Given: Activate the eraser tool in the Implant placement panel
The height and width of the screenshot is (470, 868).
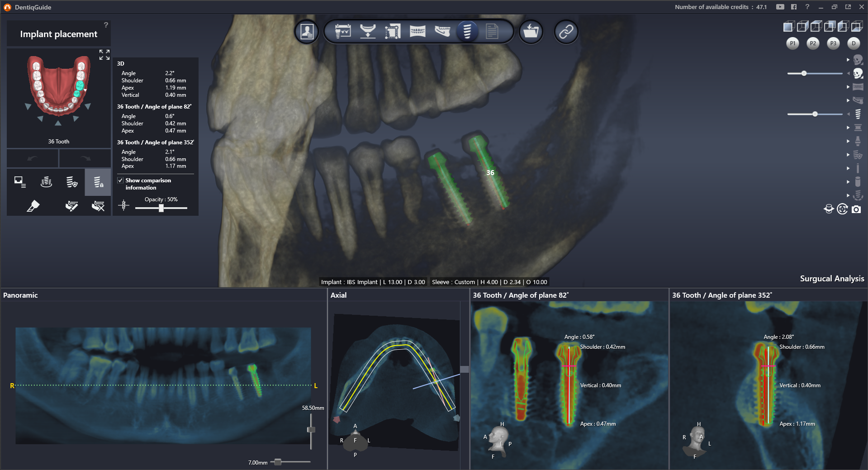Looking at the screenshot, I should [x=33, y=206].
